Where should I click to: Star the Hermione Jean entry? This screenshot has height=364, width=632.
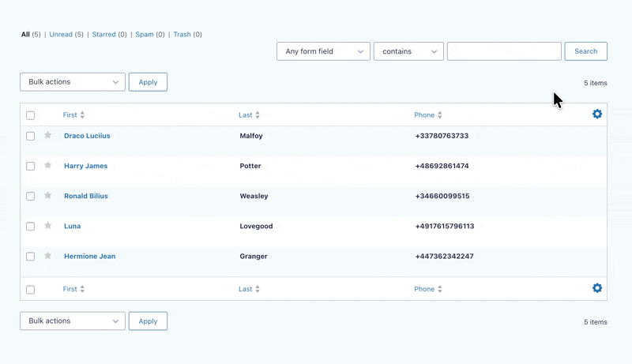click(x=47, y=256)
